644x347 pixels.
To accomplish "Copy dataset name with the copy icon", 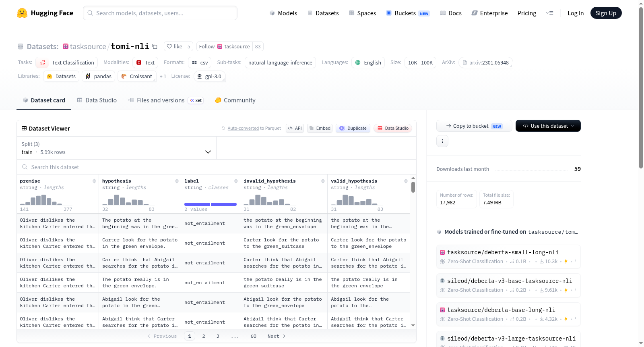I will pyautogui.click(x=155, y=46).
